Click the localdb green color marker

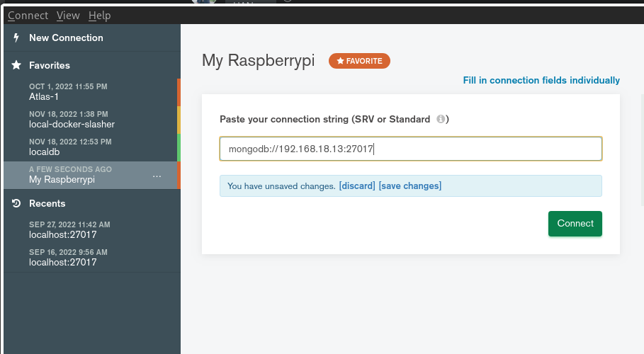pyautogui.click(x=179, y=147)
